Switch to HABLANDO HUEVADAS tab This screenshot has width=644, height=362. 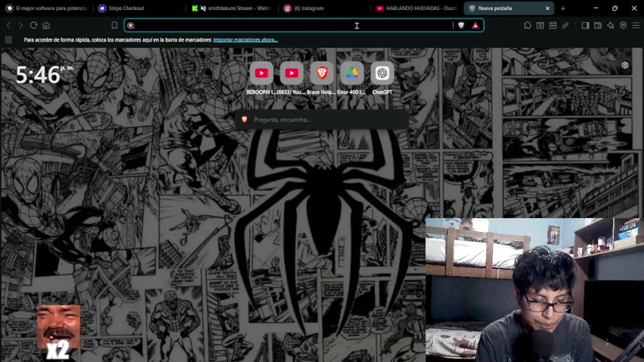[417, 9]
